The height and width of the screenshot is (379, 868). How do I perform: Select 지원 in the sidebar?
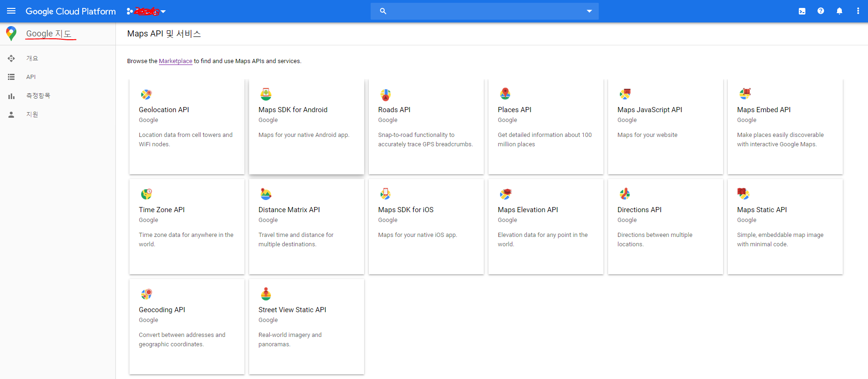[x=32, y=114]
